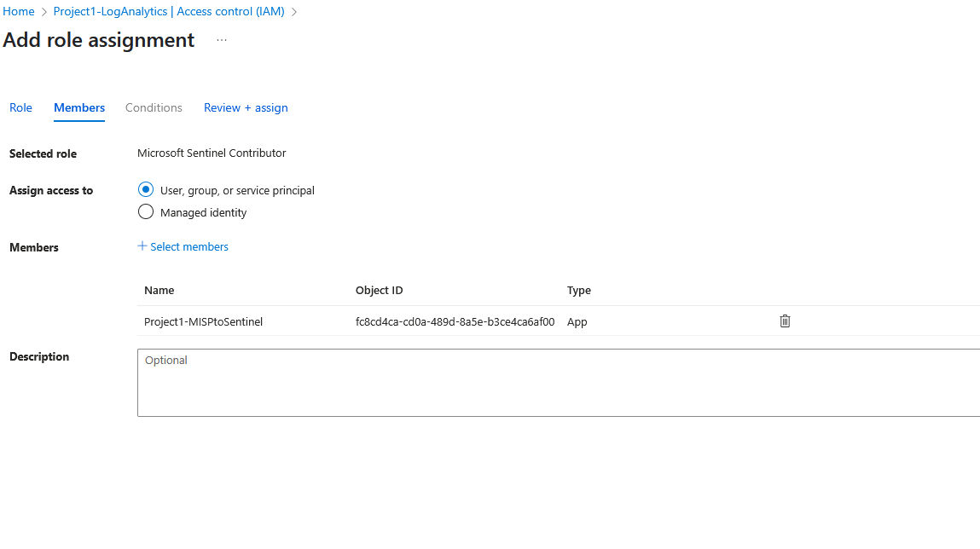
Task: Navigate to Home breadcrumb
Action: tap(19, 11)
